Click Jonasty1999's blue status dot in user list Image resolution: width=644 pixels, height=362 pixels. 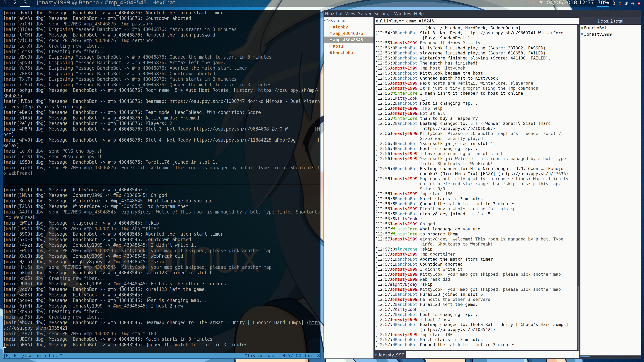click(x=582, y=34)
